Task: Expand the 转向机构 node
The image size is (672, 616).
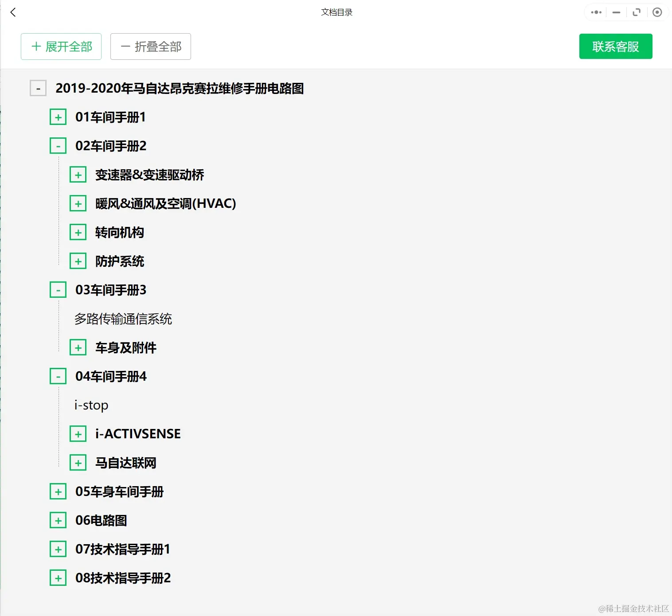Action: pos(78,232)
